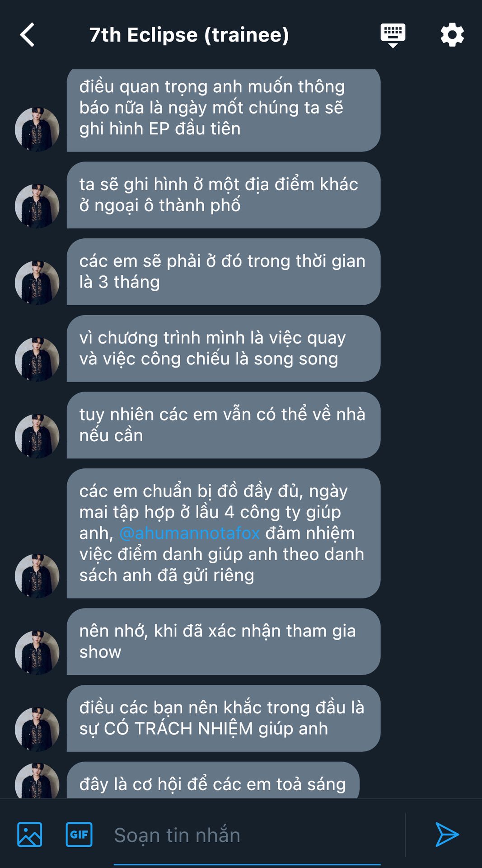Select the cơ hội để các em toả sáng message
The image size is (482, 868).
[213, 780]
